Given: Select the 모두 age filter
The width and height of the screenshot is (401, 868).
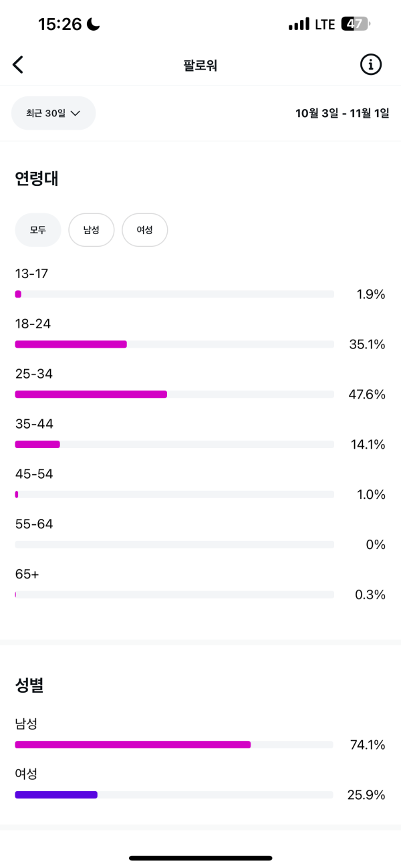Looking at the screenshot, I should [38, 230].
